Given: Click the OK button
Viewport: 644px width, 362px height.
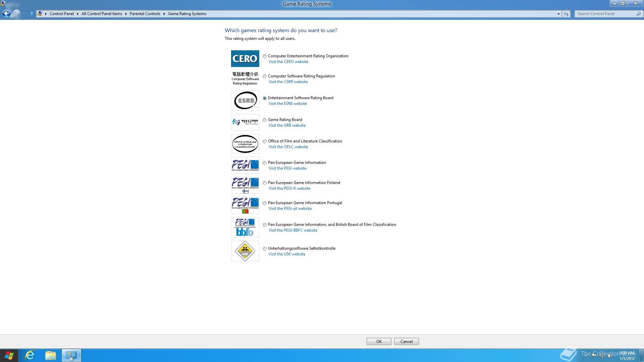Looking at the screenshot, I should [379, 342].
